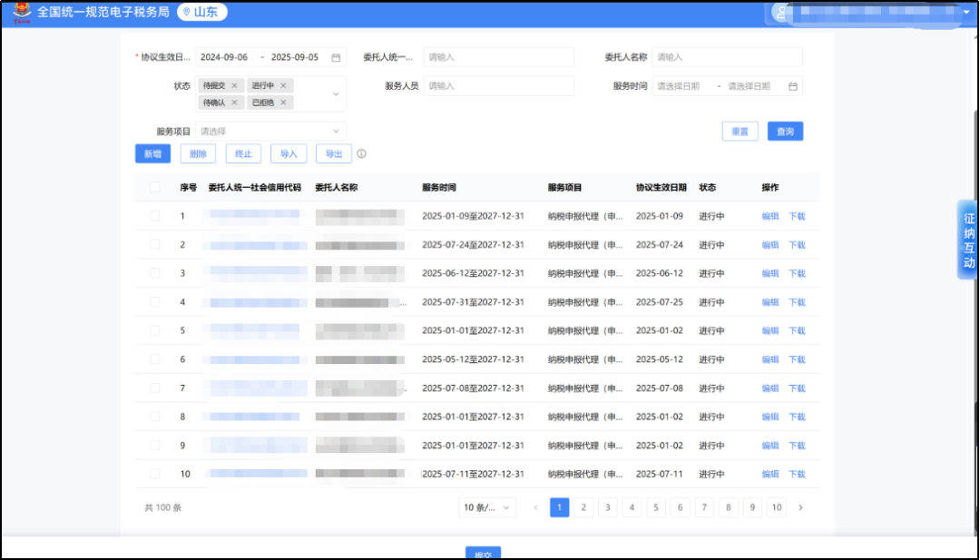Screen dimensions: 980x560
Task: Check the checkbox for row 5
Action: click(x=155, y=330)
